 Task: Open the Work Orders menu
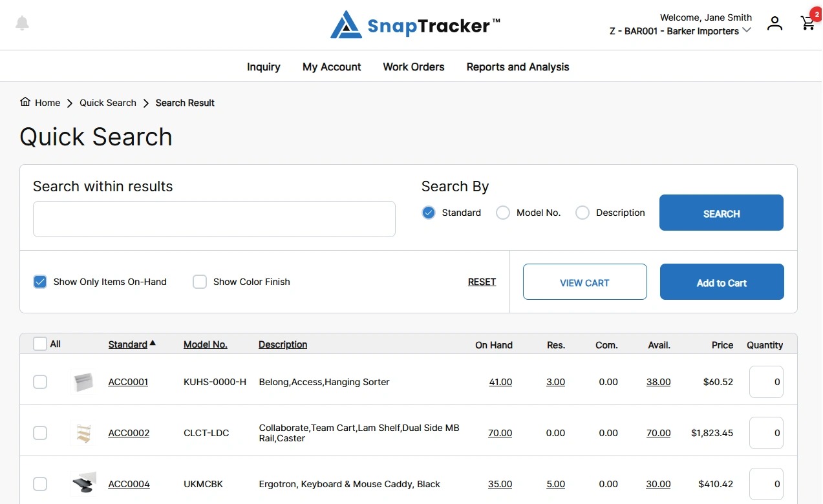coord(414,67)
